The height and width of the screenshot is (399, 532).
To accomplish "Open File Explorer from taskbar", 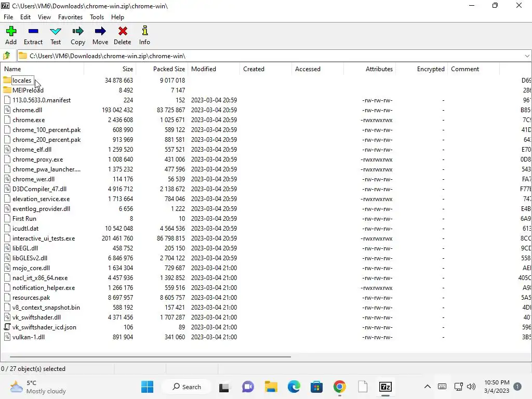I will 271,387.
